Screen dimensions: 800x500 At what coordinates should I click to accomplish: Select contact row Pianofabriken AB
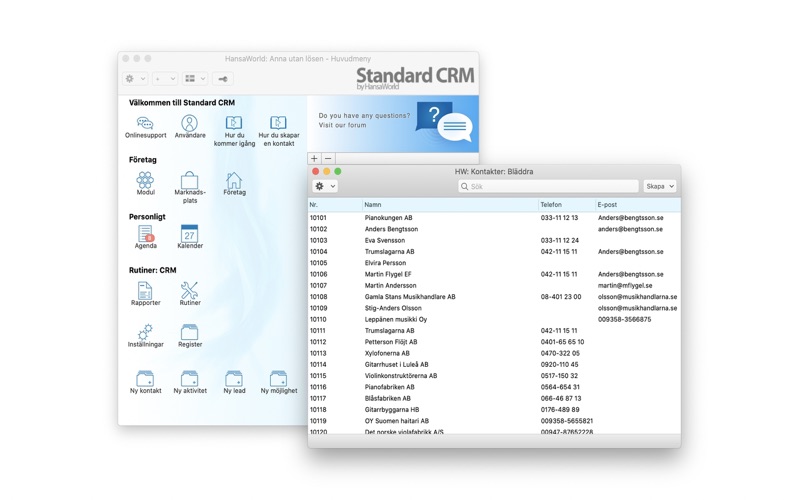(x=494, y=387)
